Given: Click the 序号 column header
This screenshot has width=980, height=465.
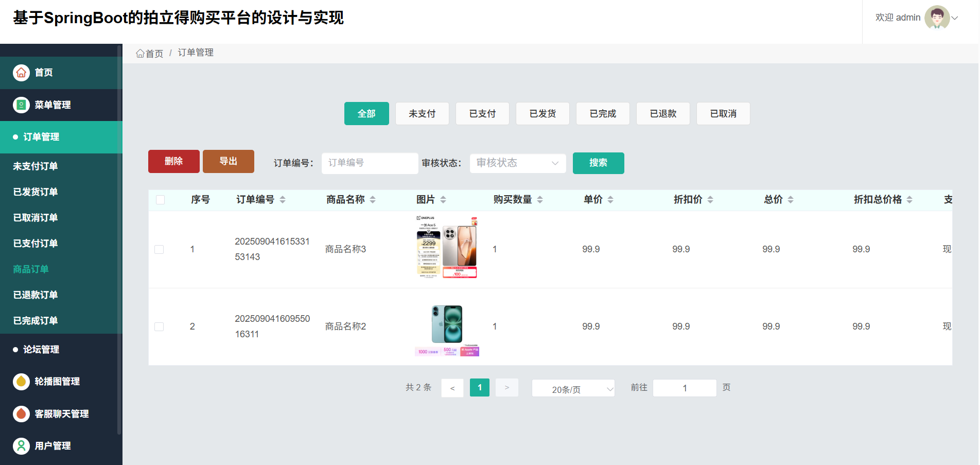Looking at the screenshot, I should (x=200, y=200).
